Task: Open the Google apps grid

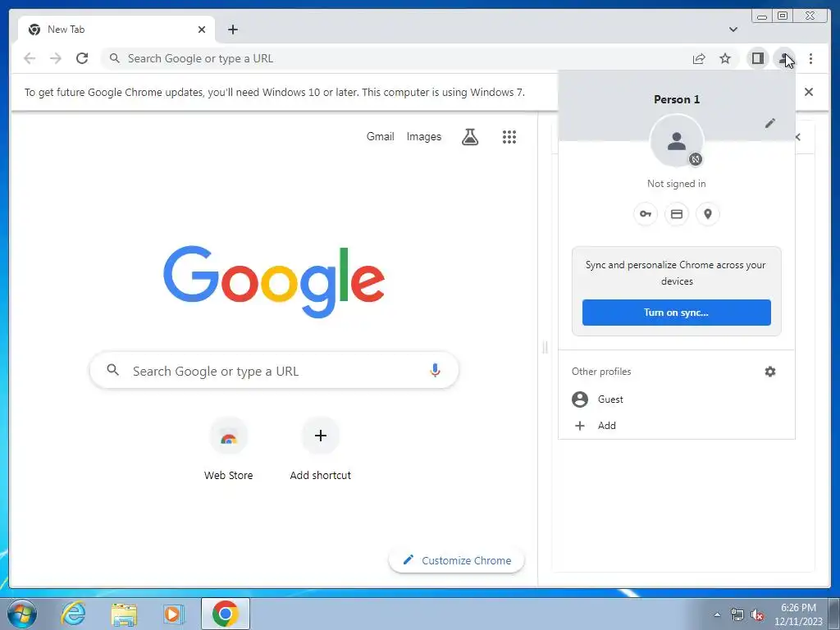Action: pos(509,137)
